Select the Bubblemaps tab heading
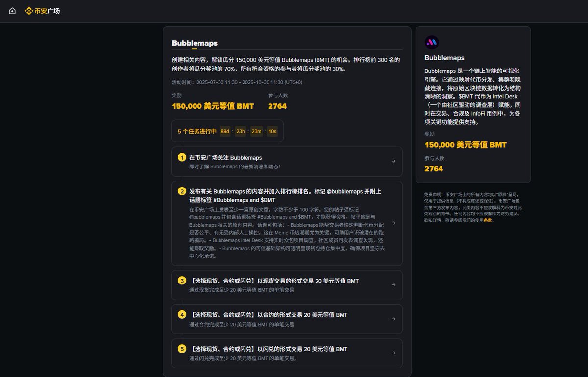The width and height of the screenshot is (588, 377). pyautogui.click(x=195, y=43)
